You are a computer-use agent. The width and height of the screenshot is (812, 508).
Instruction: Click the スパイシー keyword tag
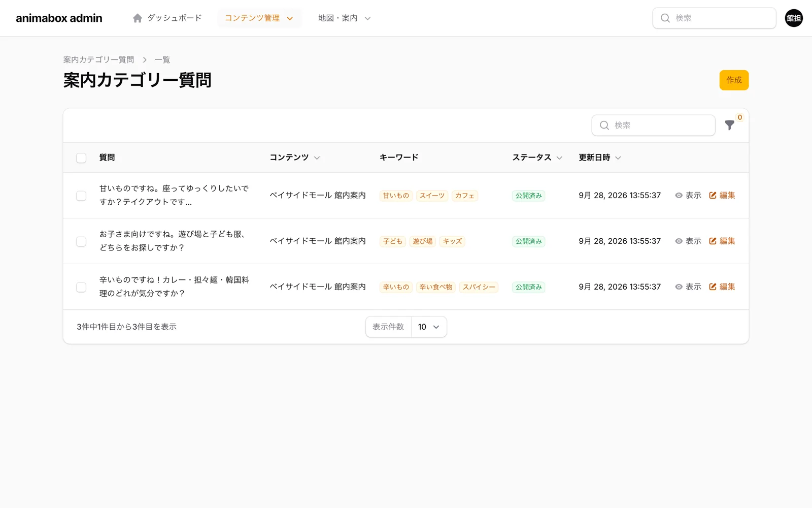pyautogui.click(x=479, y=287)
